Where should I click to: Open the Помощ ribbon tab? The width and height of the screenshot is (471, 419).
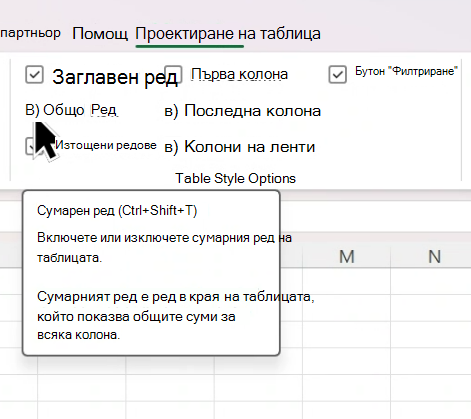[100, 34]
